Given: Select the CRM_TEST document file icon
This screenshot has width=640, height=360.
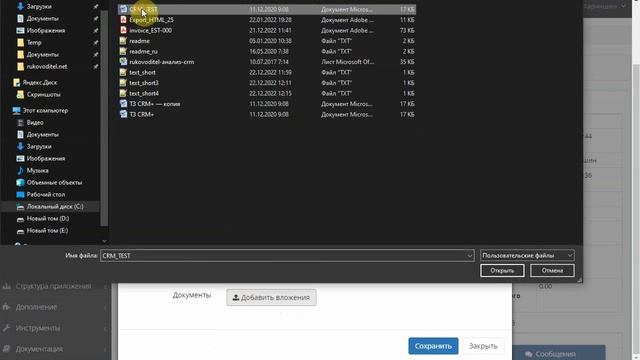Looking at the screenshot, I should point(123,9).
